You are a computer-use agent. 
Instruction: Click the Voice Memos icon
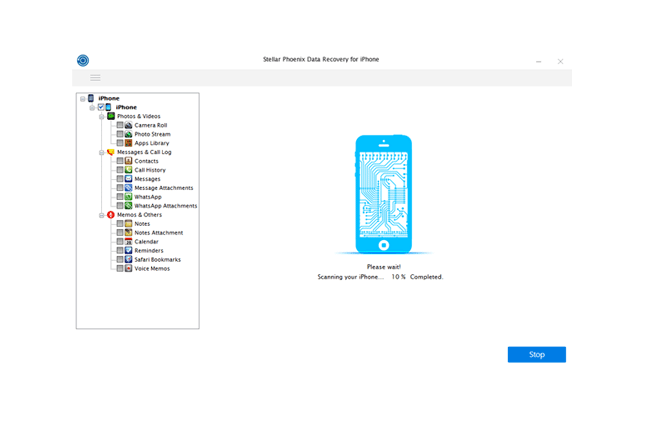tap(129, 268)
